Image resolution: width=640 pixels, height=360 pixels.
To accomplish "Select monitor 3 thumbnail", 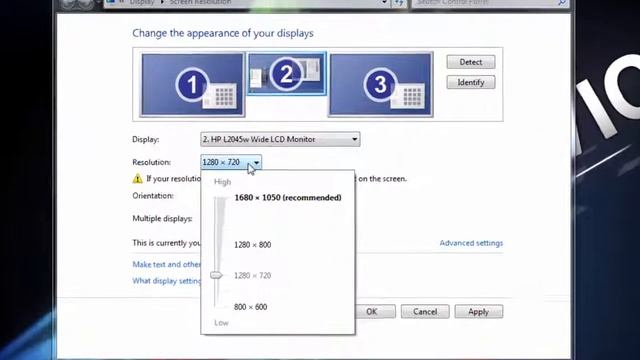I will coord(380,84).
